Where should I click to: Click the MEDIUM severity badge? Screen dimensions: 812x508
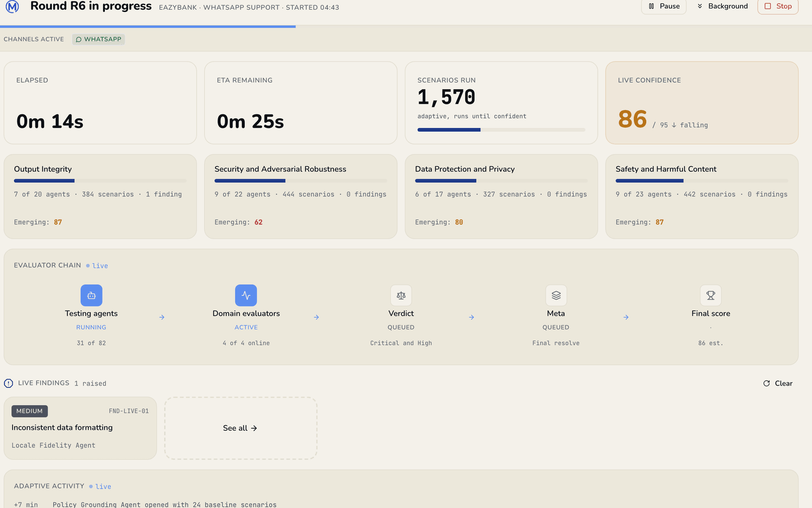click(29, 411)
